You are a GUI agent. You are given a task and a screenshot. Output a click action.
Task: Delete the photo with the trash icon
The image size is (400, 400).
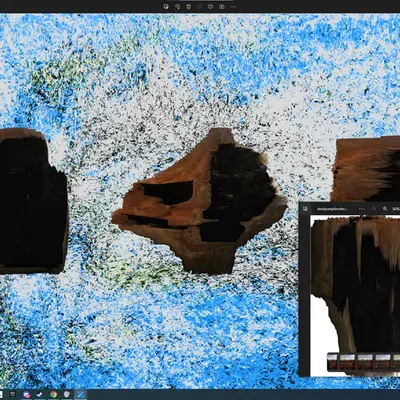pos(188,7)
